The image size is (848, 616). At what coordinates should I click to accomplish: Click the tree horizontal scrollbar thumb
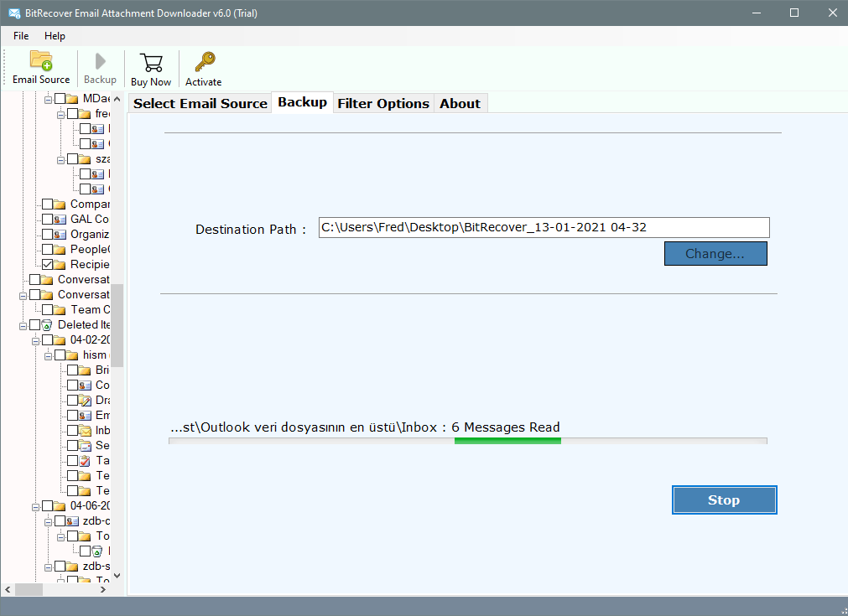[x=29, y=589]
